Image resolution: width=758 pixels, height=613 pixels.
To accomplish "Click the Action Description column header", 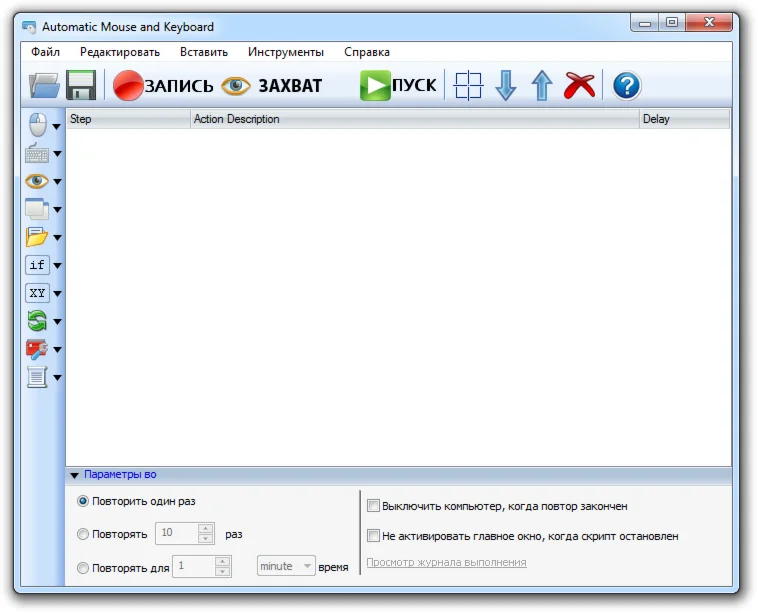I will click(x=415, y=119).
